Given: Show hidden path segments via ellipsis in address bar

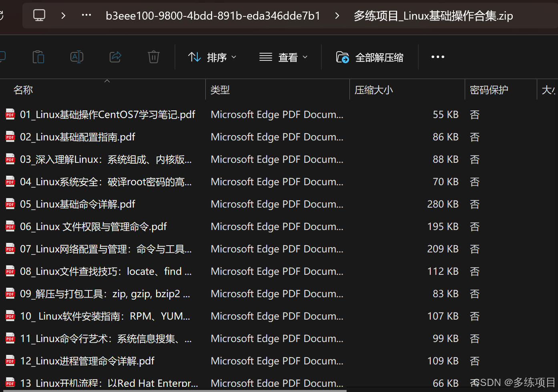Looking at the screenshot, I should (x=86, y=15).
